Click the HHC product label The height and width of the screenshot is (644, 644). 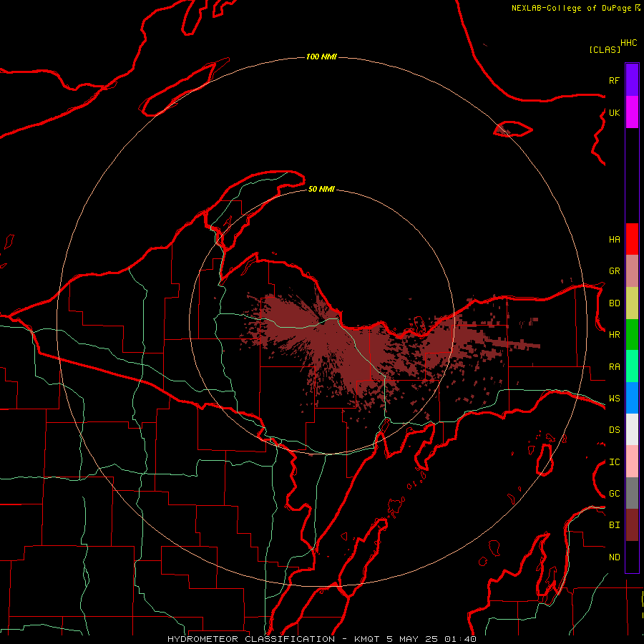coord(629,43)
